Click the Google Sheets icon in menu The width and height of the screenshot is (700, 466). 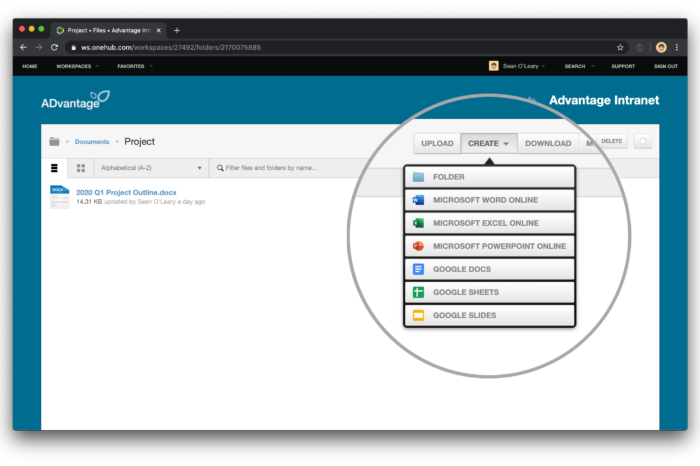coord(418,292)
